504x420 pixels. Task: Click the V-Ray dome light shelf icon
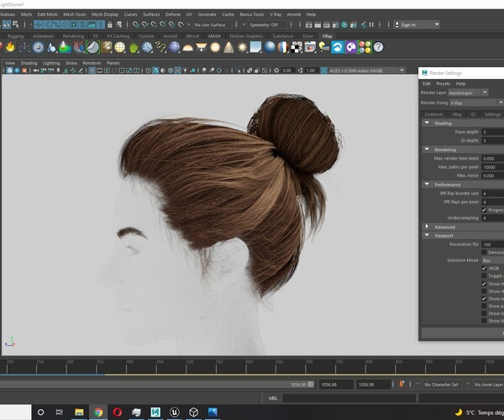pos(187,48)
